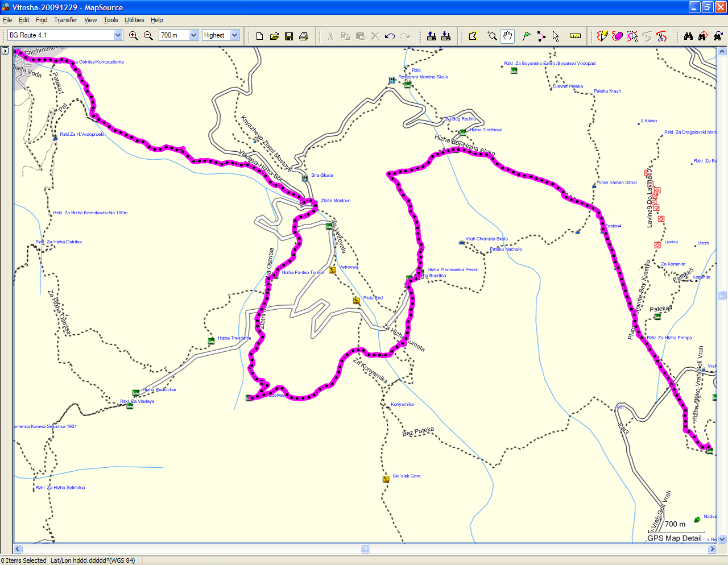
Task: Click the Find Places binoculars icon
Action: tap(688, 36)
